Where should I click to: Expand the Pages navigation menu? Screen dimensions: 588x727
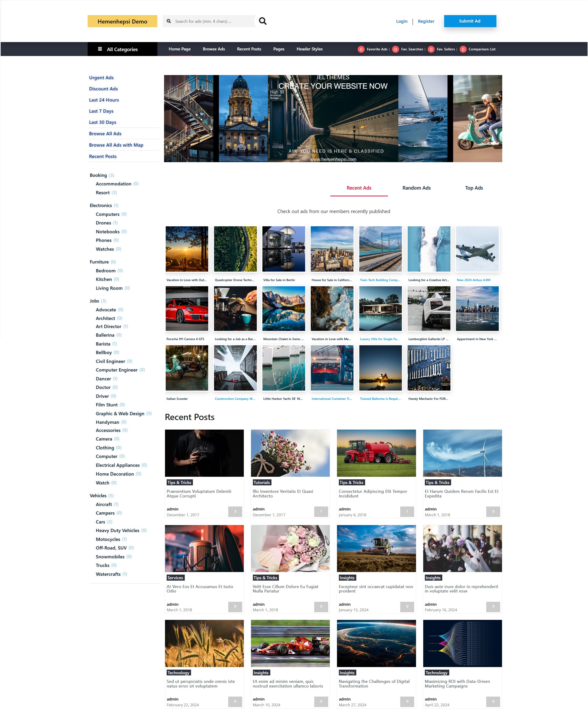[x=279, y=49]
